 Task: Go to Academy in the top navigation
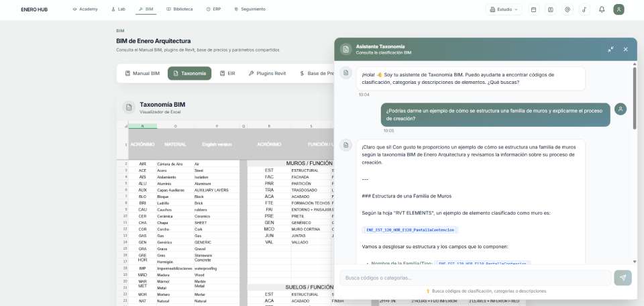pyautogui.click(x=85, y=9)
